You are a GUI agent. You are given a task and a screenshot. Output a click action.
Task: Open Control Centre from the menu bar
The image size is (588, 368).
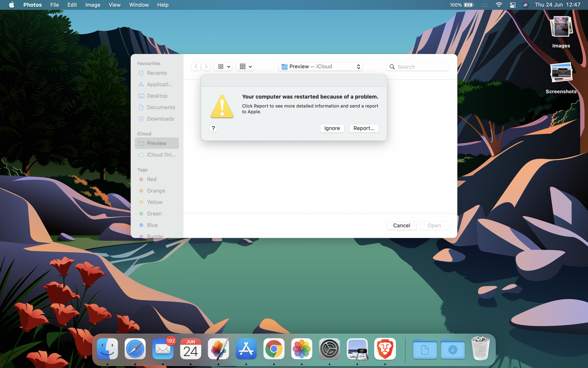tap(513, 5)
